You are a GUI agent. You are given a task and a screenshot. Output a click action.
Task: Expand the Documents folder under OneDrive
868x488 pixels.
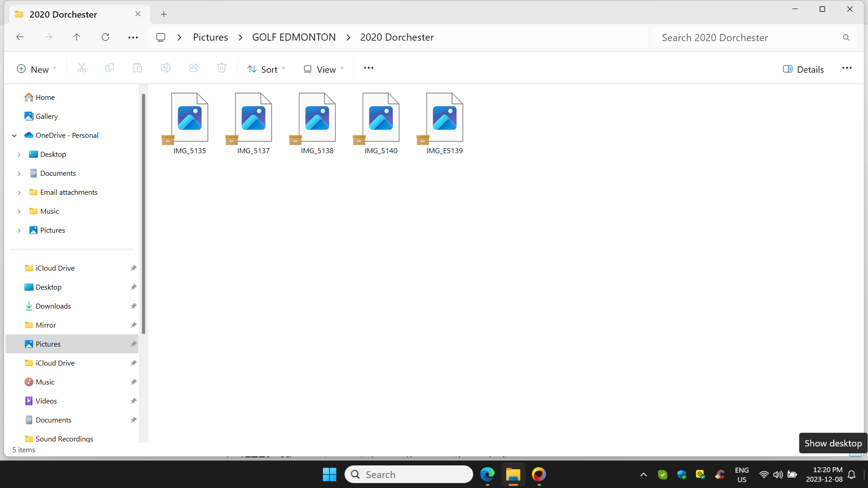point(19,174)
